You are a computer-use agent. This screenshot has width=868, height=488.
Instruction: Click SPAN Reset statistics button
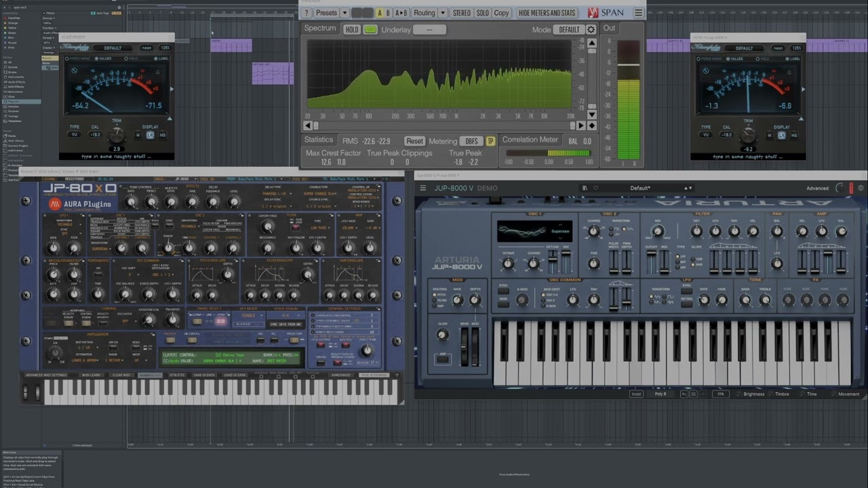point(414,141)
